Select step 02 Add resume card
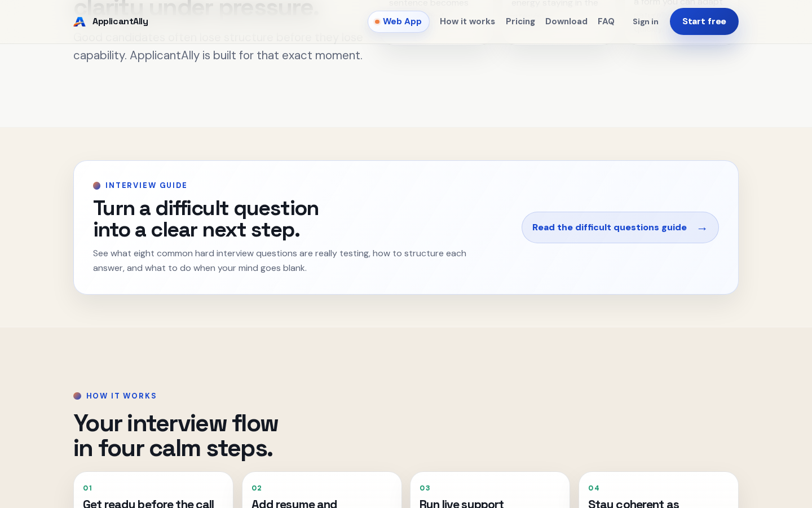The height and width of the screenshot is (508, 812). tap(322, 490)
